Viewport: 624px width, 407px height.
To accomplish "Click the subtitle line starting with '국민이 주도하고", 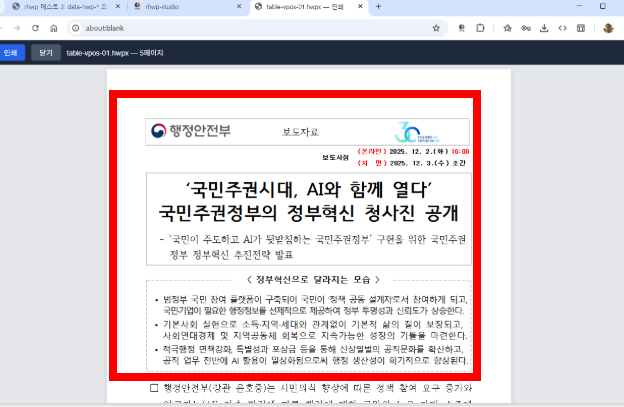I will [313, 240].
